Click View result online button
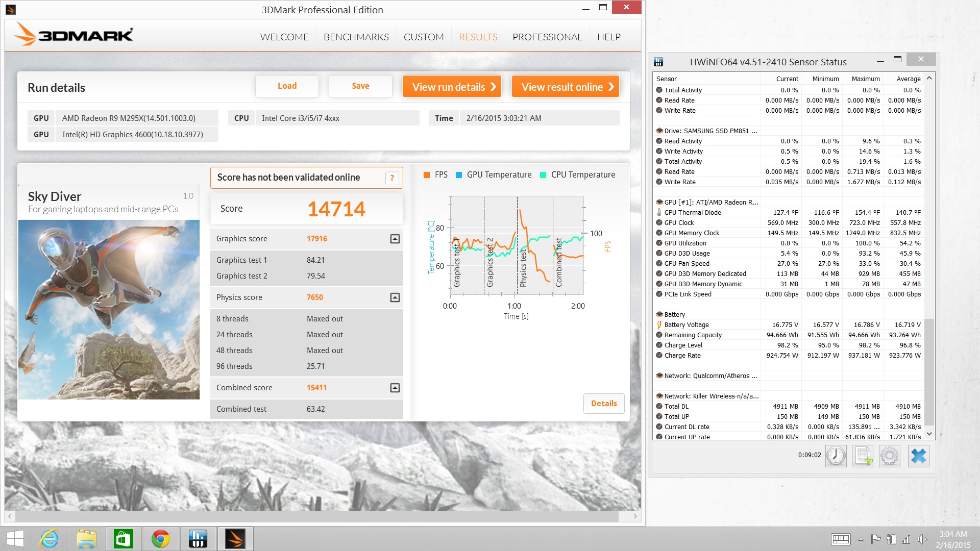The image size is (980, 551). click(566, 87)
